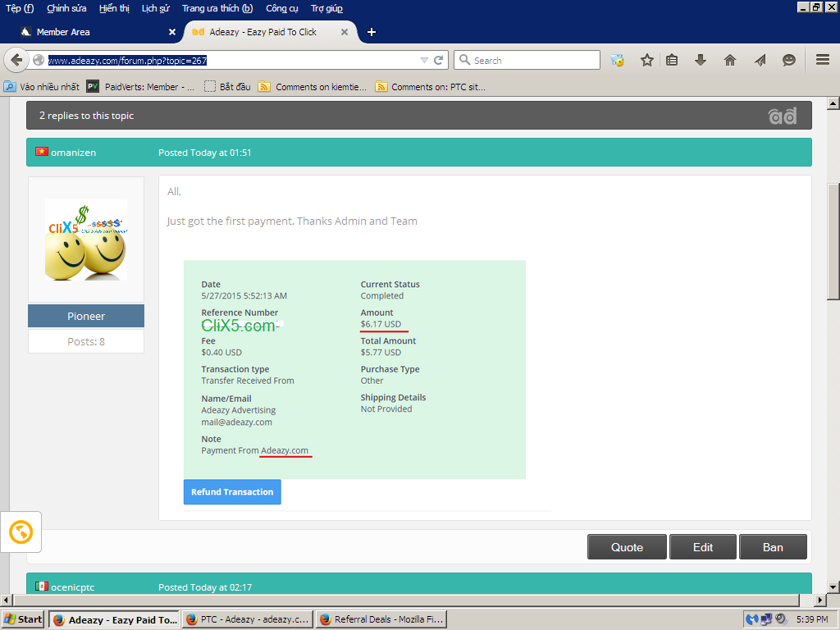840x630 pixels.
Task: Click the Quote button
Action: point(627,547)
